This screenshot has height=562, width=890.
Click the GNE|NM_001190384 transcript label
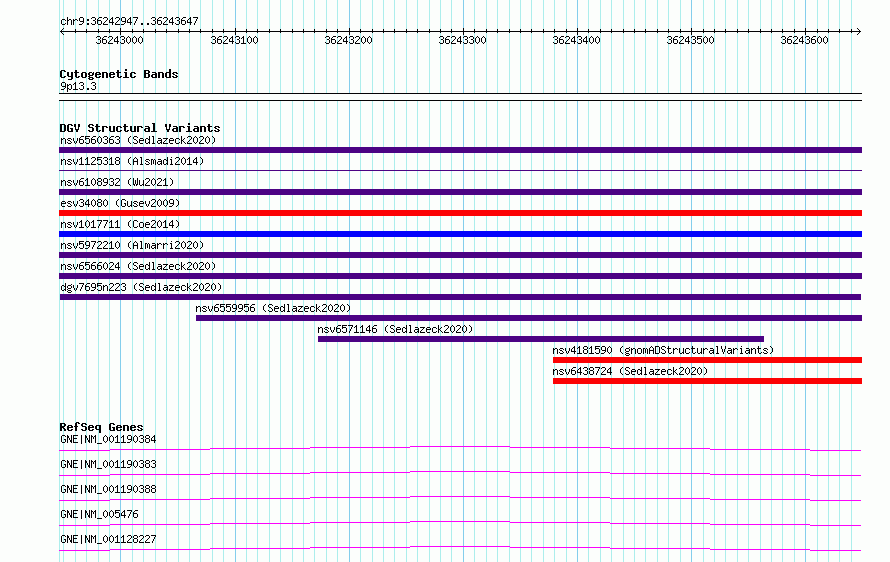[x=108, y=439]
